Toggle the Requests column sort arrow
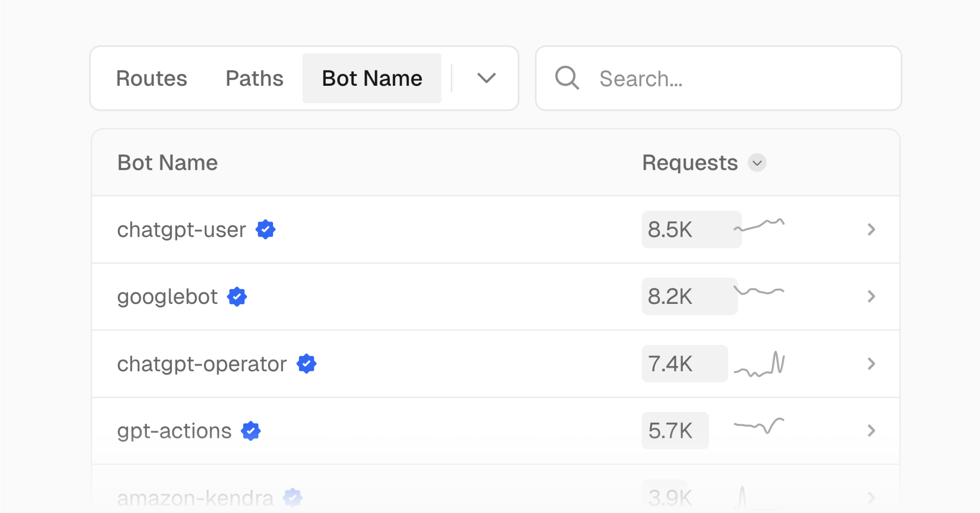980x513 pixels. pyautogui.click(x=757, y=163)
